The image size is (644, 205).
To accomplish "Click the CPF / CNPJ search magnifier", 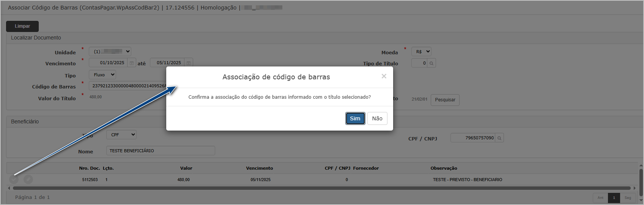I will 499,138.
